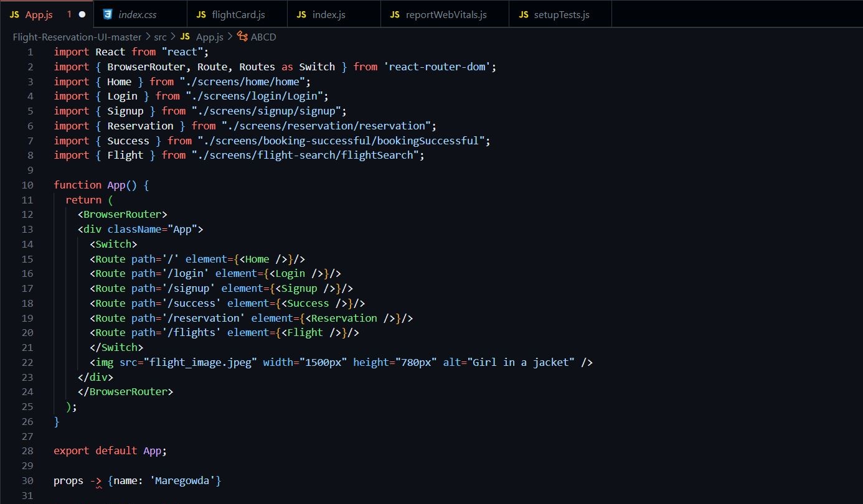Expand the src breadcrumb segment

point(160,37)
